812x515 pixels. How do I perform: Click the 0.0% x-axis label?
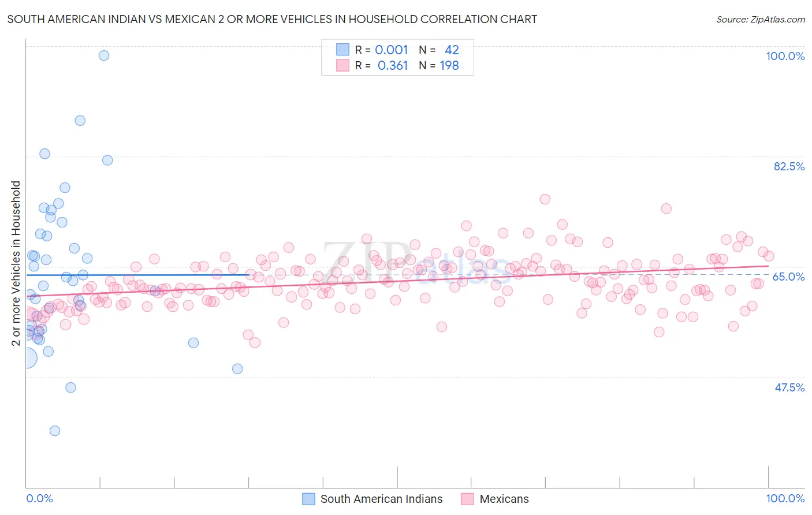[39, 498]
